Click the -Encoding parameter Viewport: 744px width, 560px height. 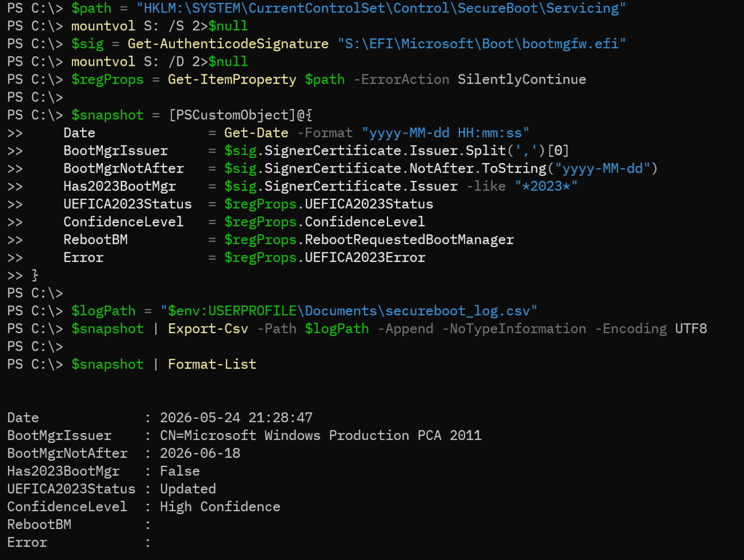click(x=631, y=328)
